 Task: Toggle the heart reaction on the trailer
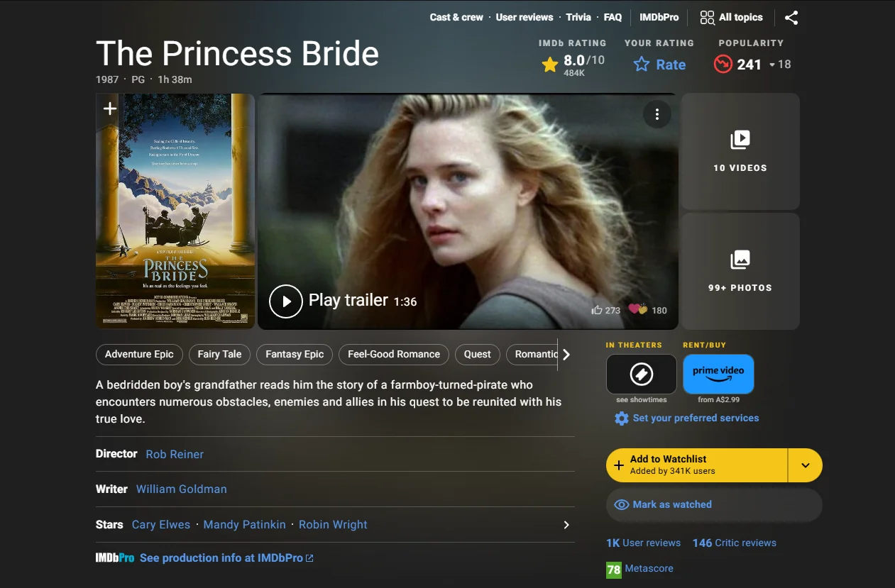coord(635,310)
